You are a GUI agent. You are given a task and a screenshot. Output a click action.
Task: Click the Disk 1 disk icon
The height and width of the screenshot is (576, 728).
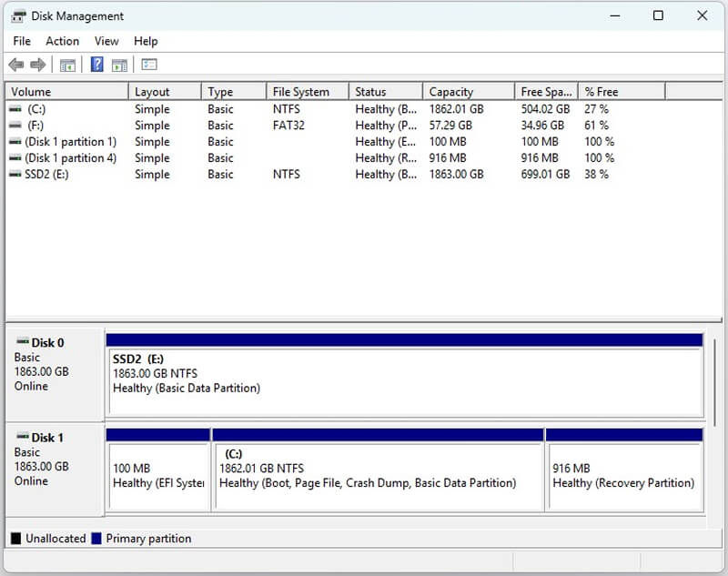22,436
